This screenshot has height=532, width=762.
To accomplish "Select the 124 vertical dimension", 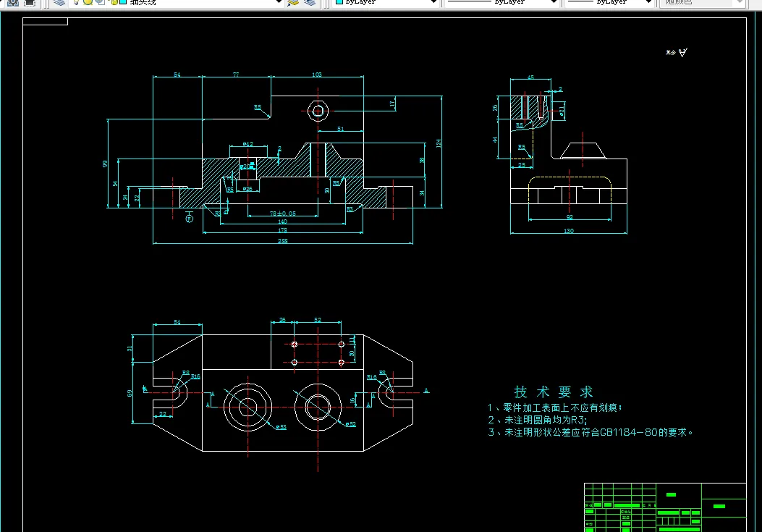I will 439,143.
